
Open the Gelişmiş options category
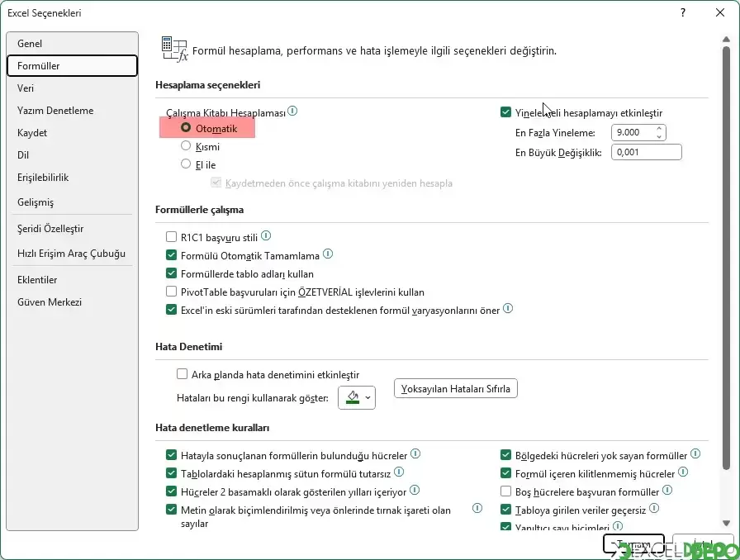pyautogui.click(x=72, y=202)
